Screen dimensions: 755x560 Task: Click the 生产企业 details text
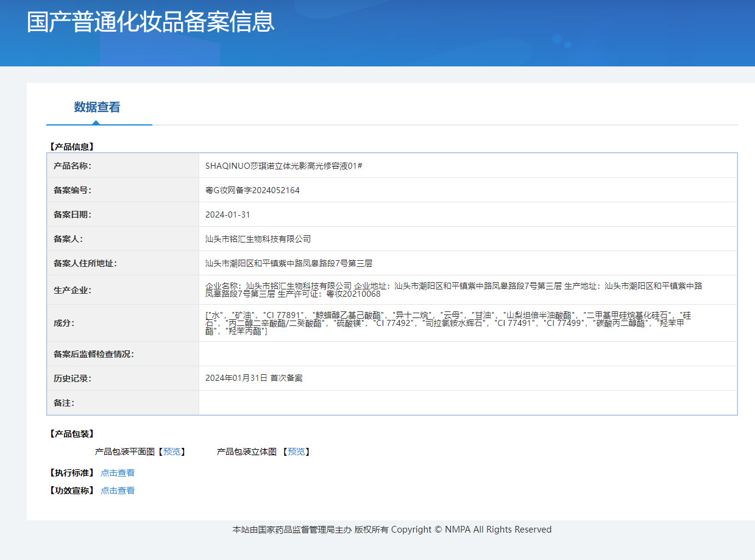[454, 289]
